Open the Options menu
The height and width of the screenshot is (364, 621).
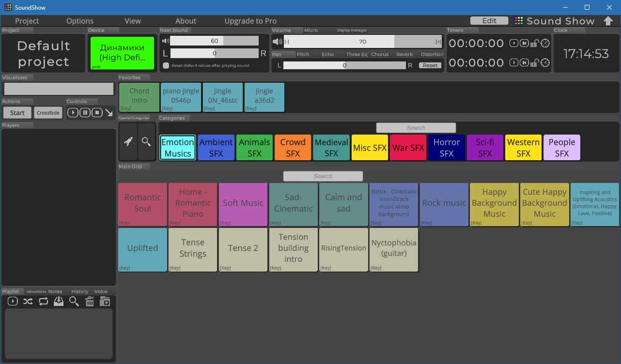tap(80, 21)
